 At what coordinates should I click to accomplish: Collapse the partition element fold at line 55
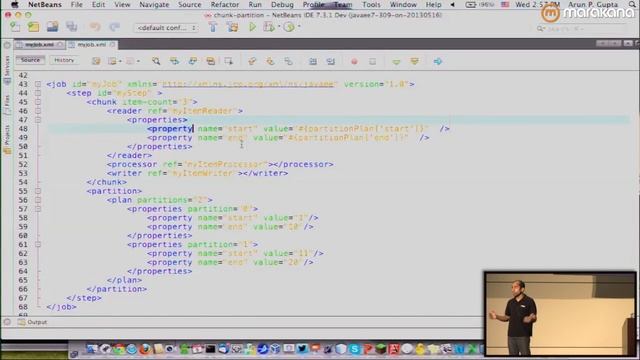coord(38,191)
